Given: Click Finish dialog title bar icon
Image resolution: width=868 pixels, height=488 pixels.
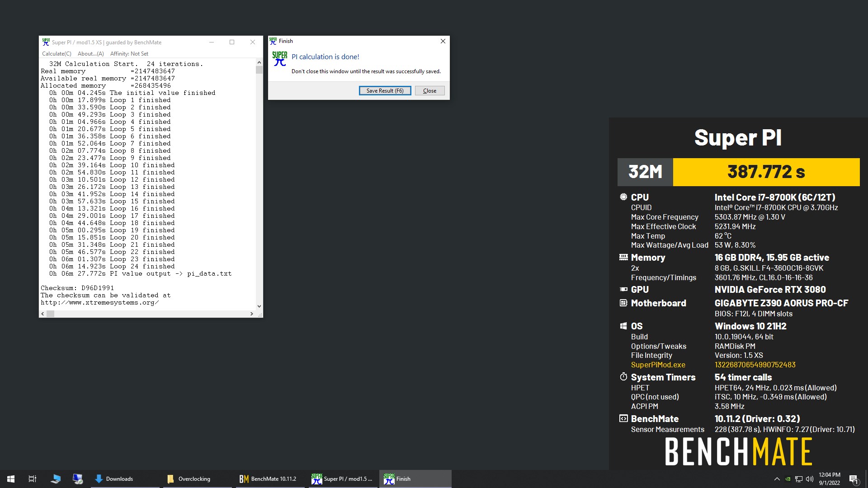Looking at the screenshot, I should click(x=273, y=41).
